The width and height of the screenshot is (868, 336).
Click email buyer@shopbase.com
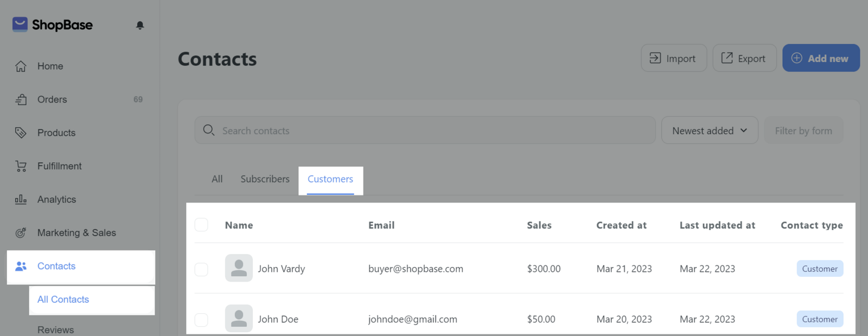416,269
